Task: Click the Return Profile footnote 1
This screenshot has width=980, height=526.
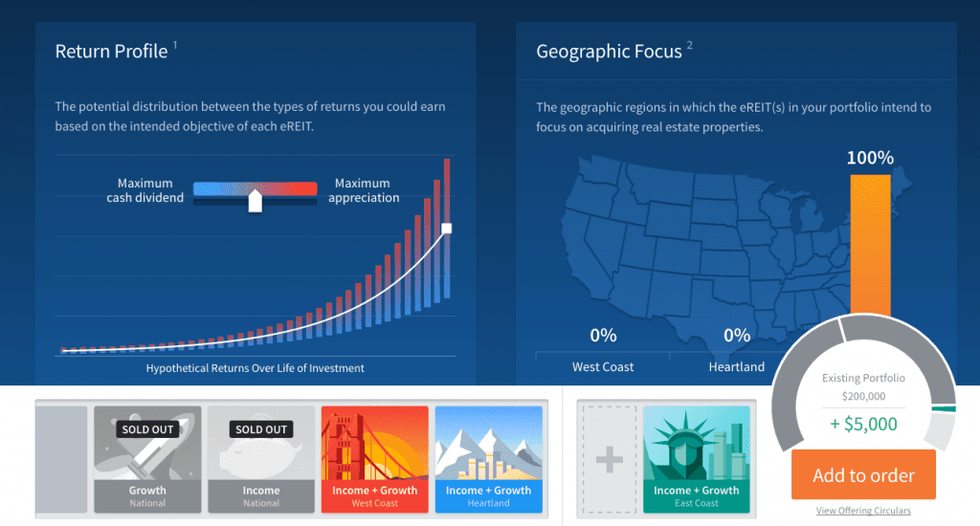Action: pyautogui.click(x=176, y=44)
